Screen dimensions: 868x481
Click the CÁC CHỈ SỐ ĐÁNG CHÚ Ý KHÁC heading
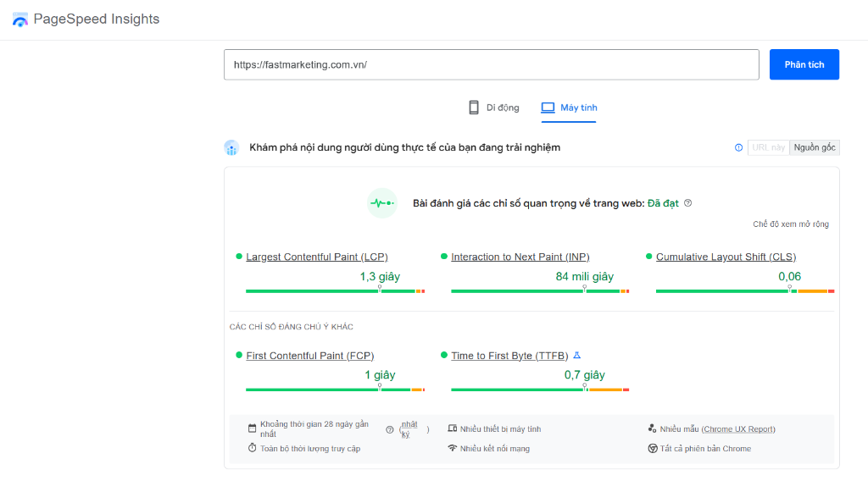[292, 327]
